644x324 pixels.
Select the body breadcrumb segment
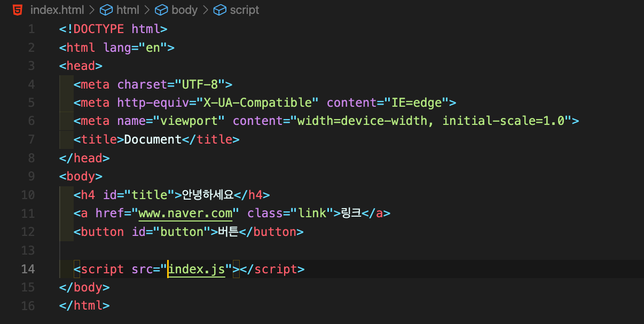[184, 10]
